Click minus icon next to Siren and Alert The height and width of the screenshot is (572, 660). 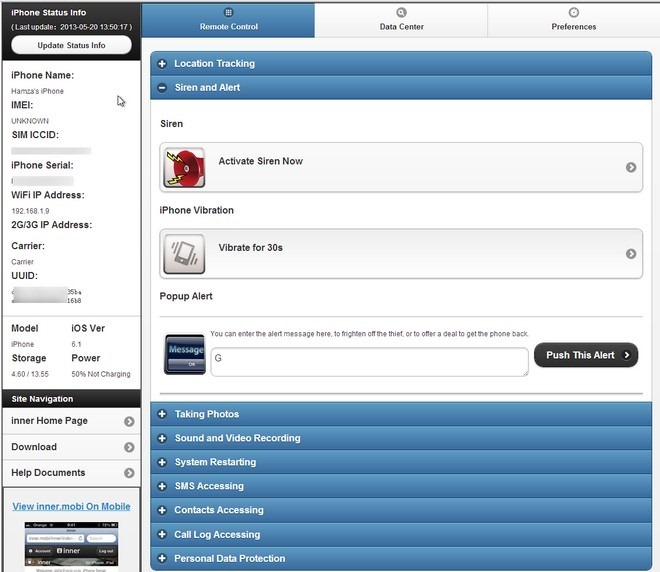(x=162, y=88)
